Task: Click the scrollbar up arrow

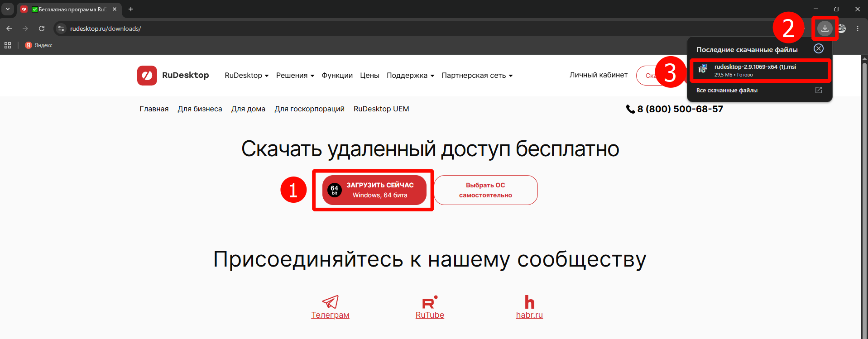Action: click(864, 59)
